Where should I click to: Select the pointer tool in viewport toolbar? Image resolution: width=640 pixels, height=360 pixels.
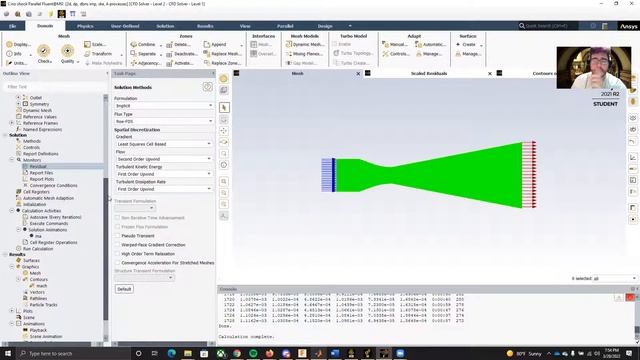(x=224, y=107)
